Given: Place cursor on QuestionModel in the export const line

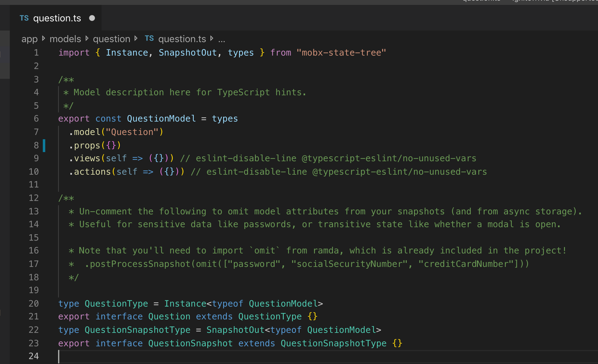Looking at the screenshot, I should (161, 118).
